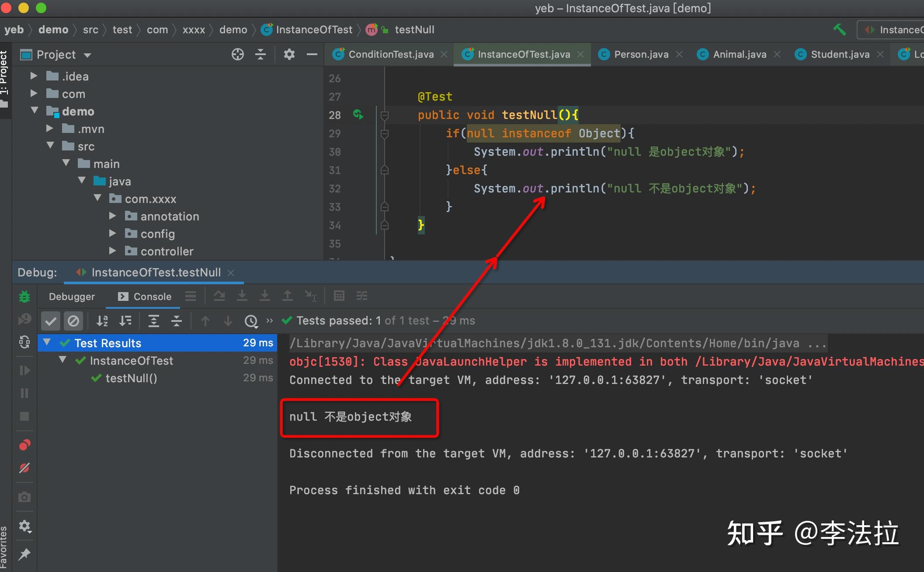Click the locate target icon in the Project panel
924x572 pixels.
(x=237, y=54)
